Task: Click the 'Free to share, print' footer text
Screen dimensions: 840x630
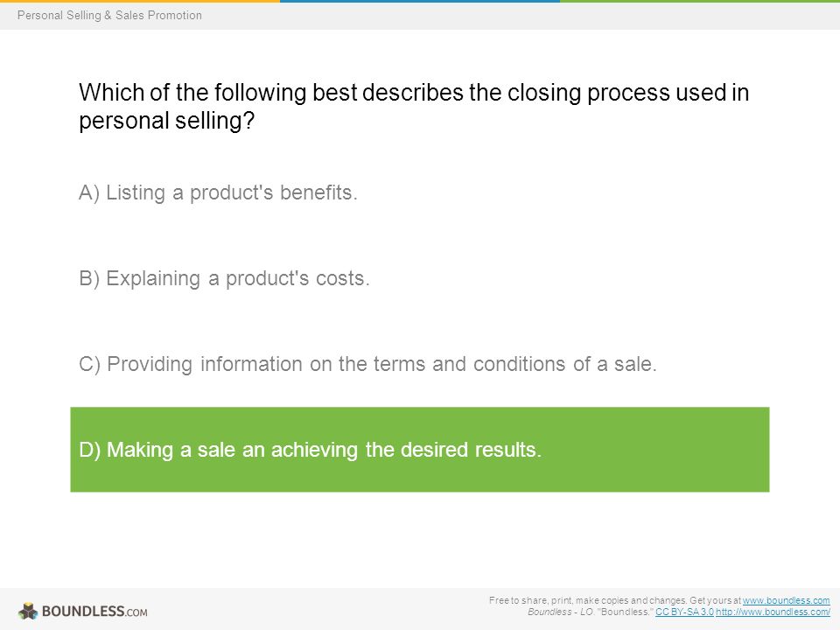Action: (x=614, y=600)
